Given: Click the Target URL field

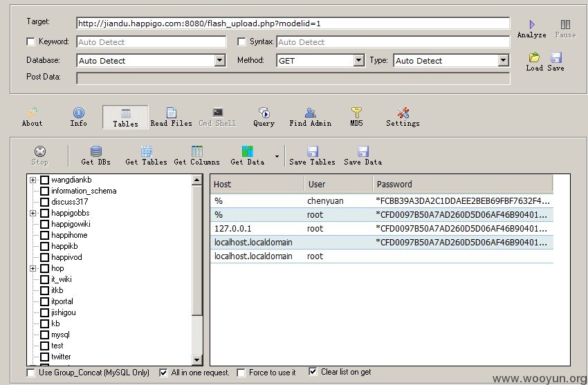Looking at the screenshot, I should tap(293, 24).
